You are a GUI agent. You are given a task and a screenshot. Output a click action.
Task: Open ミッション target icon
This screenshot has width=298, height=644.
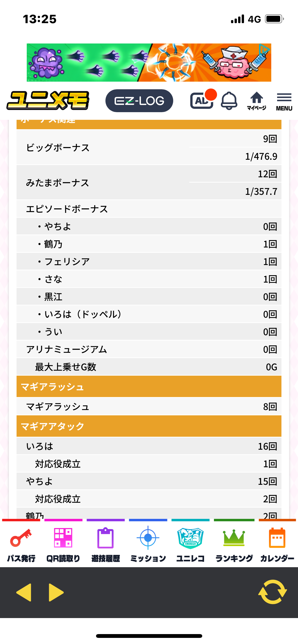[x=148, y=544]
